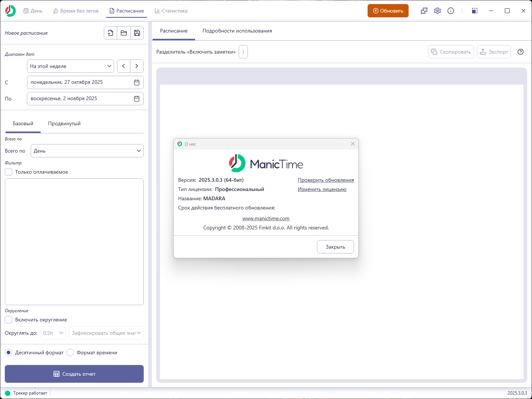
Task: Switch to the "Подробности использования" tab
Action: pos(237,31)
